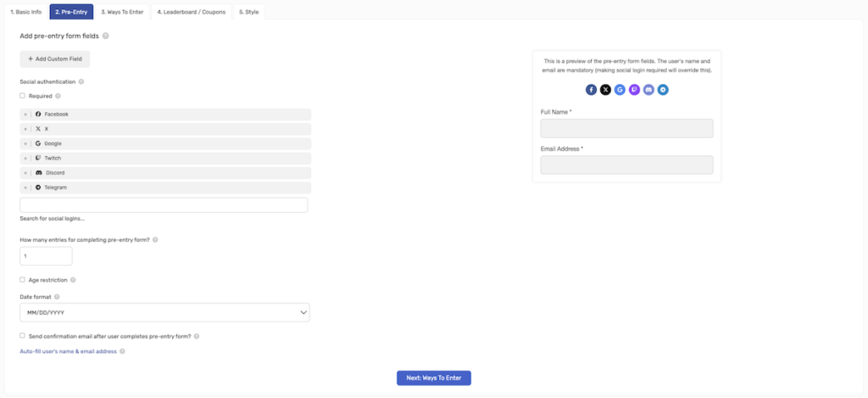Open help icon next to Date format
The width and height of the screenshot is (868, 398).
(57, 297)
